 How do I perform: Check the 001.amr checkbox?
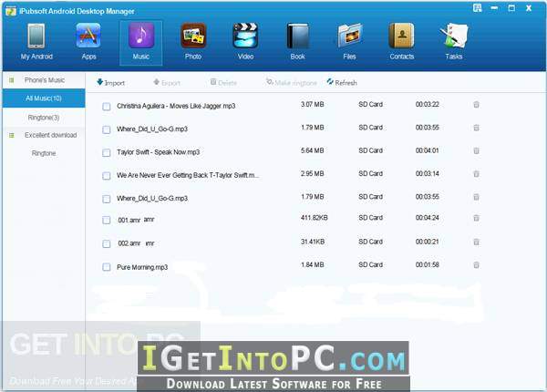click(x=107, y=220)
